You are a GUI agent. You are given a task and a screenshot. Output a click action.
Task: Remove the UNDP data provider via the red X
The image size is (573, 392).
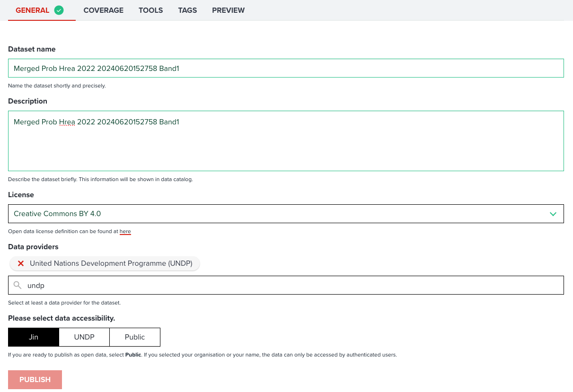pos(20,263)
